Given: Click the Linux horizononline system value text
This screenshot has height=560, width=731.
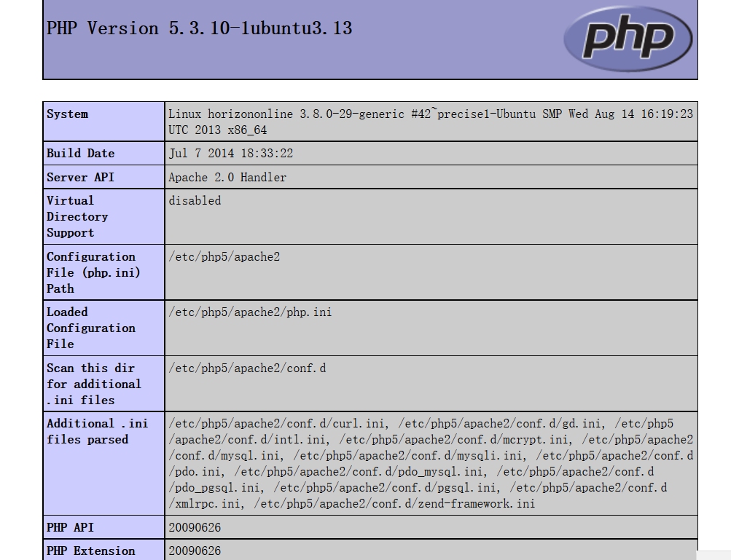Looking at the screenshot, I should 431,122.
